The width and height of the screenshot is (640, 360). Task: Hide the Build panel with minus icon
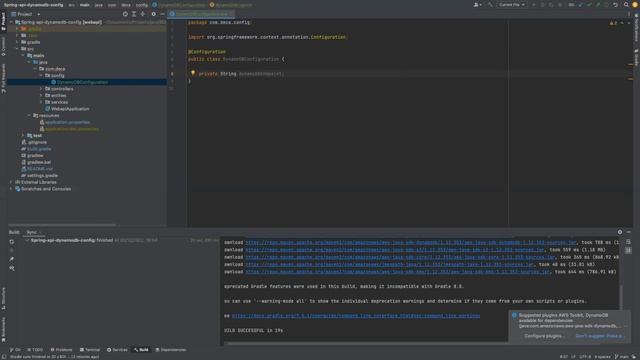tap(629, 232)
